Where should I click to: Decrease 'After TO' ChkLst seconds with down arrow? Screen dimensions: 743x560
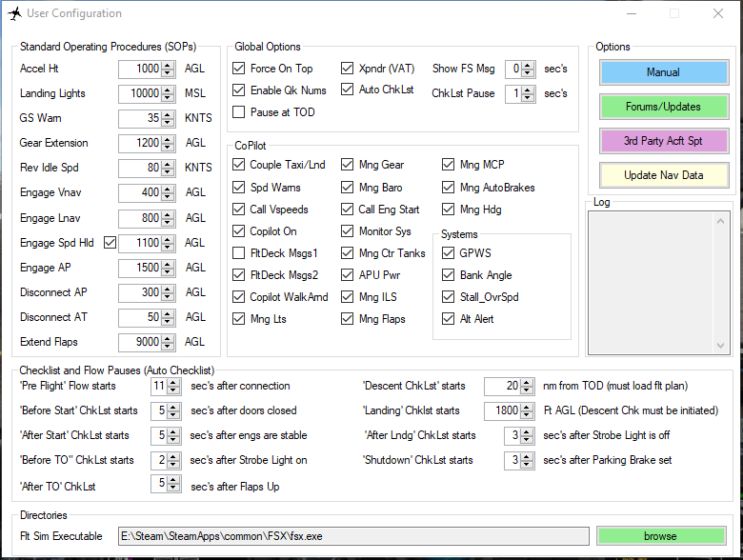pyautogui.click(x=173, y=487)
